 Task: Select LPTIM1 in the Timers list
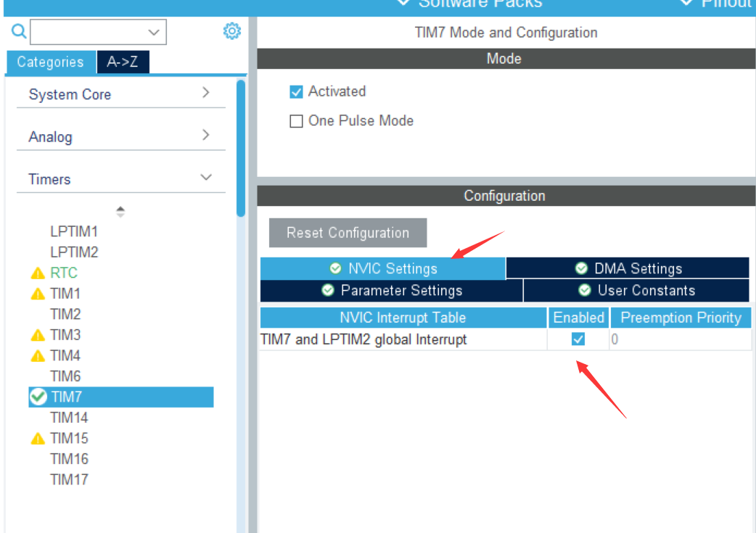pyautogui.click(x=74, y=232)
